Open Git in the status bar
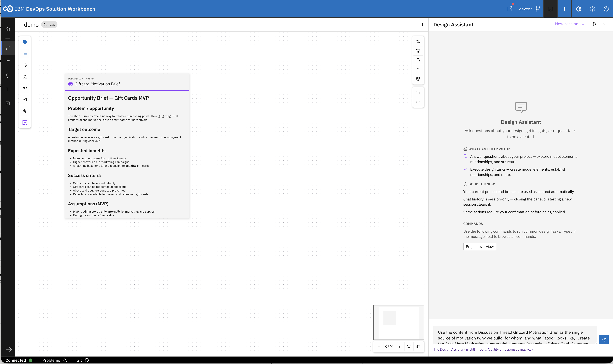Screen dimensions: 613x364 click(82, 360)
